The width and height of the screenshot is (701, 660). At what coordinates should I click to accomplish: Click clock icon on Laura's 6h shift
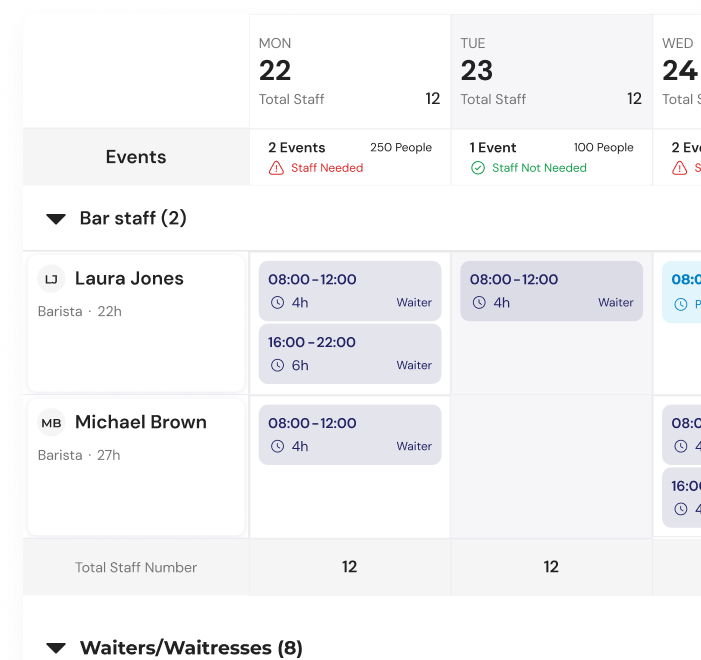coord(277,366)
